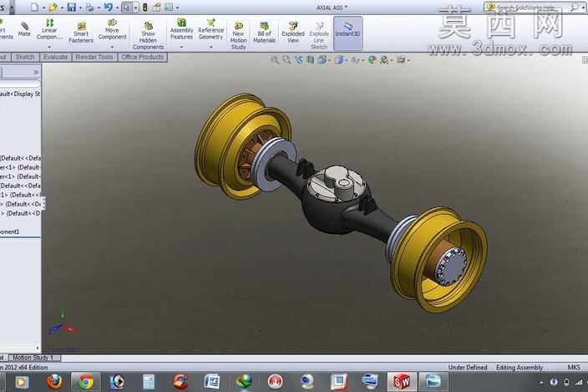Click the Print icon
Viewport: 588px width, 392px height.
pos(90,8)
